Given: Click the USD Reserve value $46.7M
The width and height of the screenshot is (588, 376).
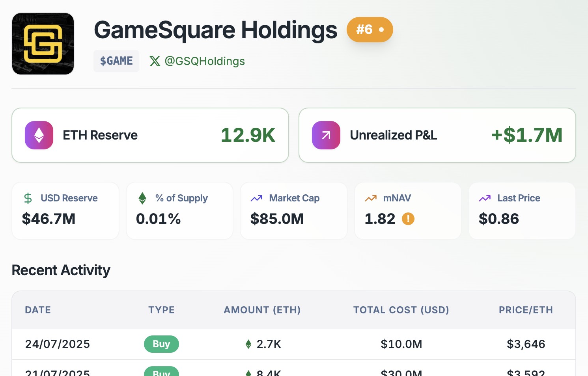Looking at the screenshot, I should [49, 219].
